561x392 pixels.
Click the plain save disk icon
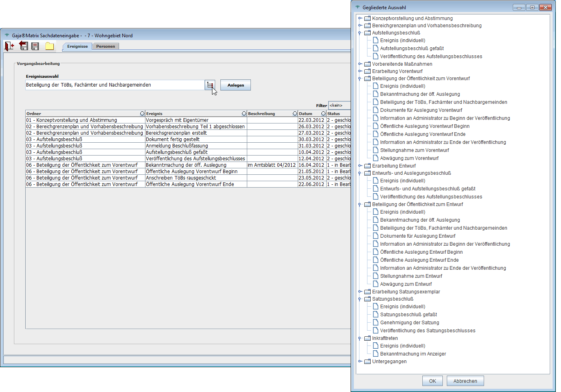pos(35,46)
